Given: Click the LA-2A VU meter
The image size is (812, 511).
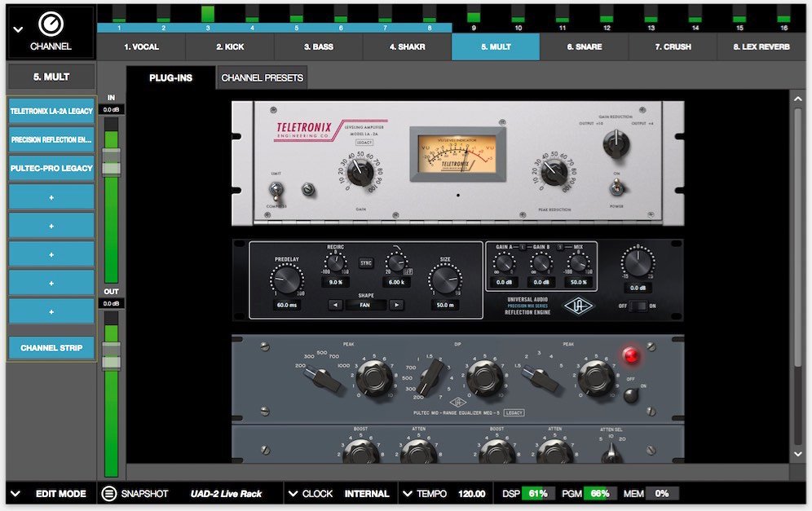Looking at the screenshot, I should click(x=457, y=153).
